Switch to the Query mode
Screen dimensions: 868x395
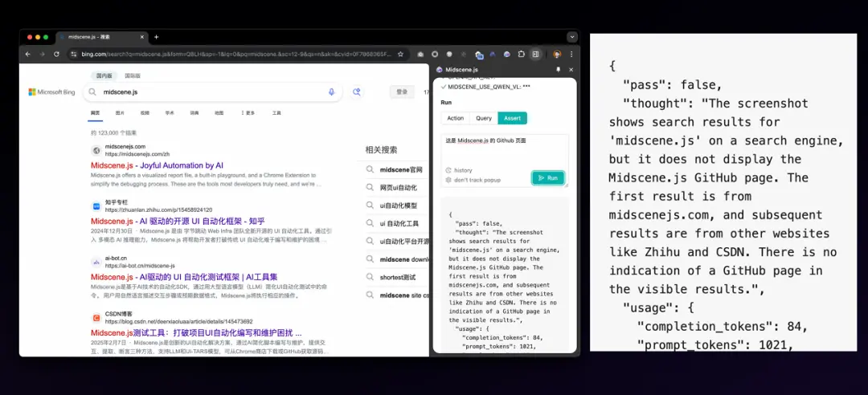tap(483, 118)
